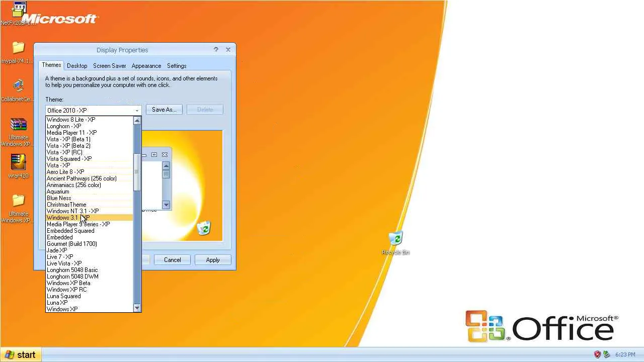The width and height of the screenshot is (644, 362).
Task: Pick Vista - XP (Beta 2) from the list
Action: pos(90,146)
